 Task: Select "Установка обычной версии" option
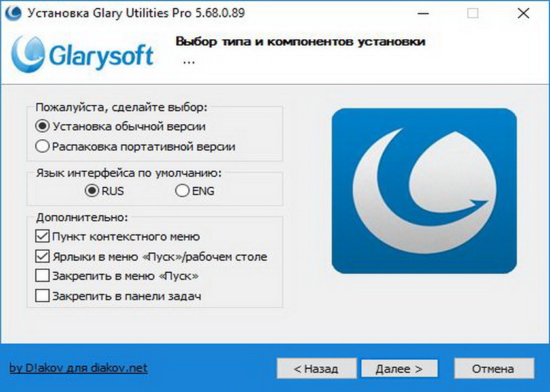tap(42, 126)
